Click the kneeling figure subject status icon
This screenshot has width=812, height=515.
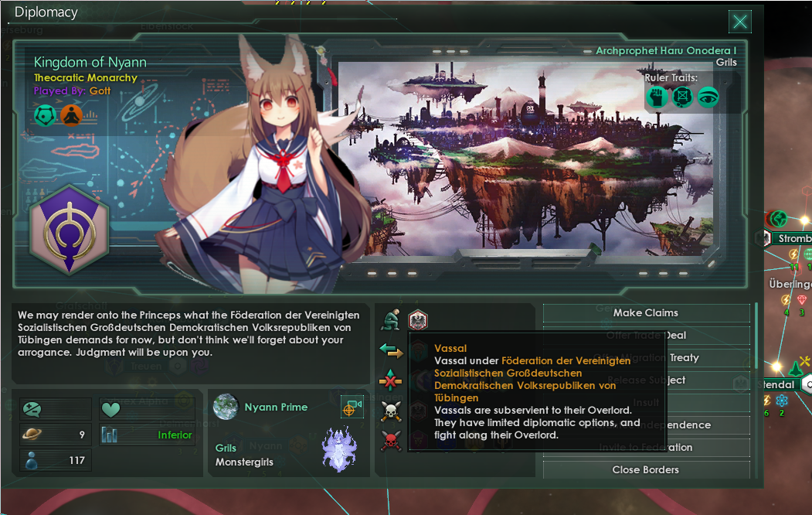(391, 319)
